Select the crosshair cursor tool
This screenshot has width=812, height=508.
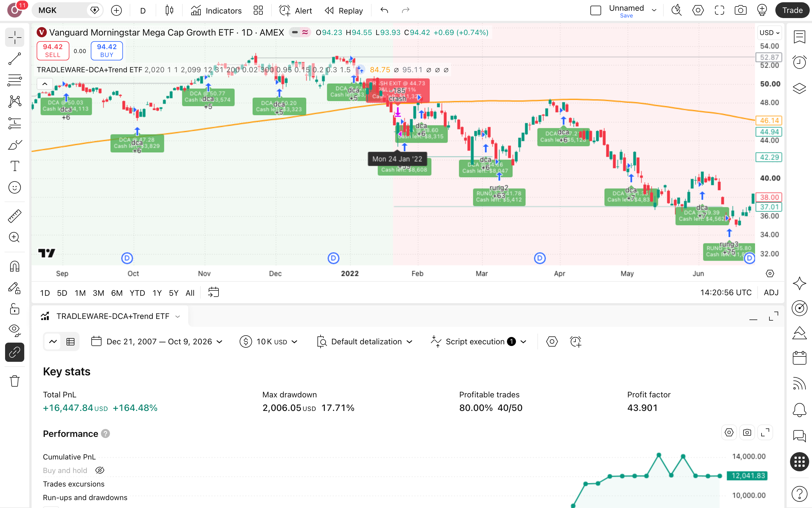click(x=15, y=37)
